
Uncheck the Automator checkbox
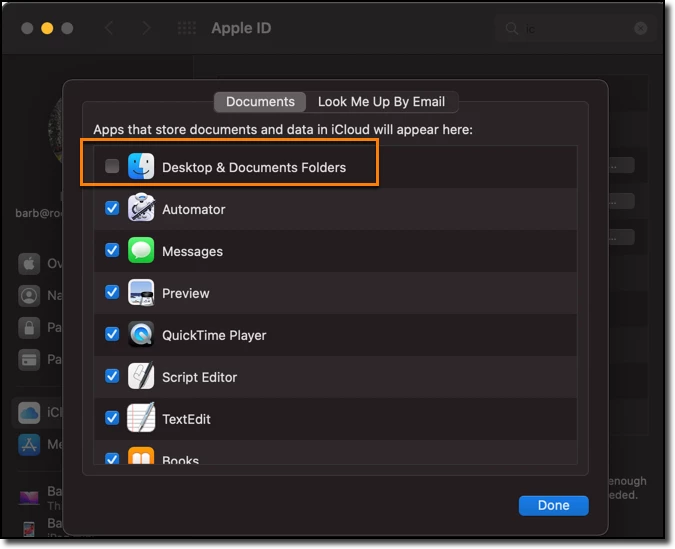click(x=112, y=208)
